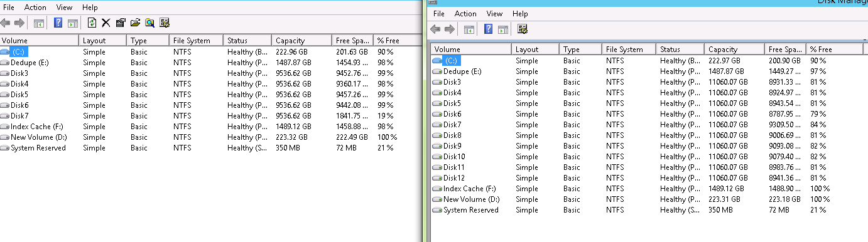
Task: Sort by % Free column in right window
Action: (x=834, y=50)
